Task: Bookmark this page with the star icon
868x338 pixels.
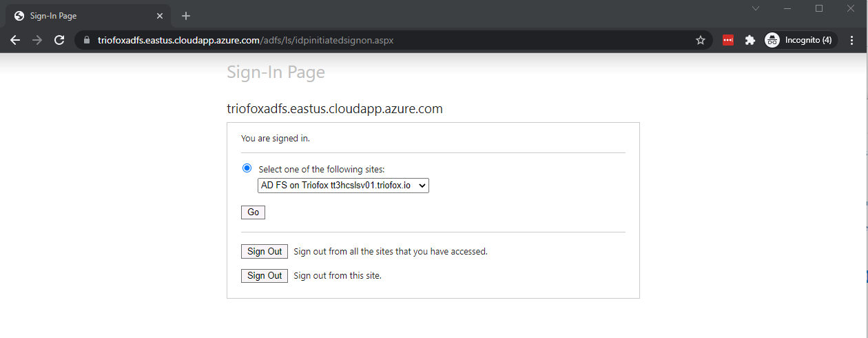Action: (701, 40)
